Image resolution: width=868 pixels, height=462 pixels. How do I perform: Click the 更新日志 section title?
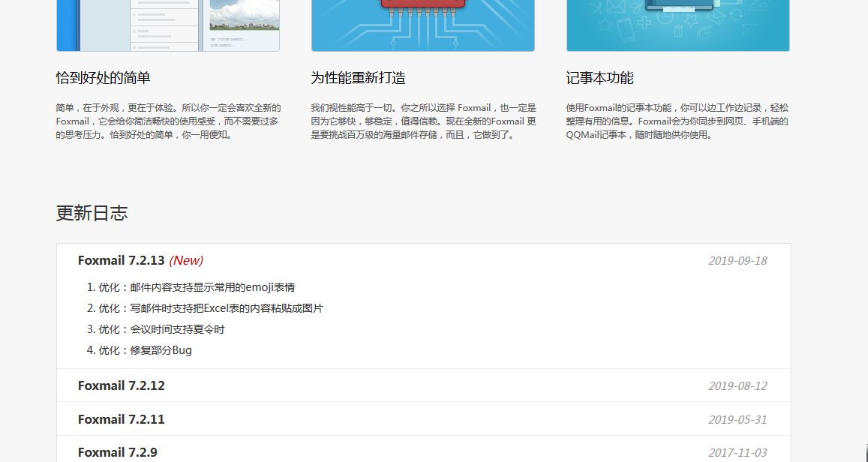[92, 213]
